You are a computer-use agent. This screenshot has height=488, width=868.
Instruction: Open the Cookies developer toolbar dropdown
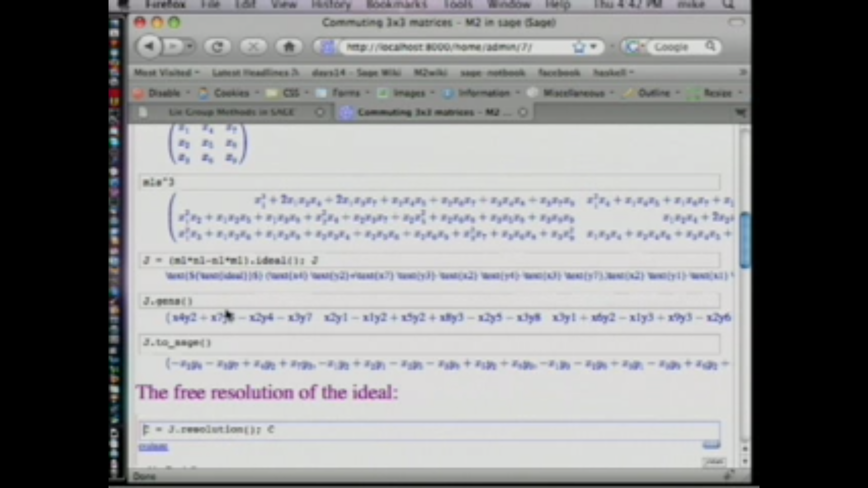pyautogui.click(x=231, y=93)
